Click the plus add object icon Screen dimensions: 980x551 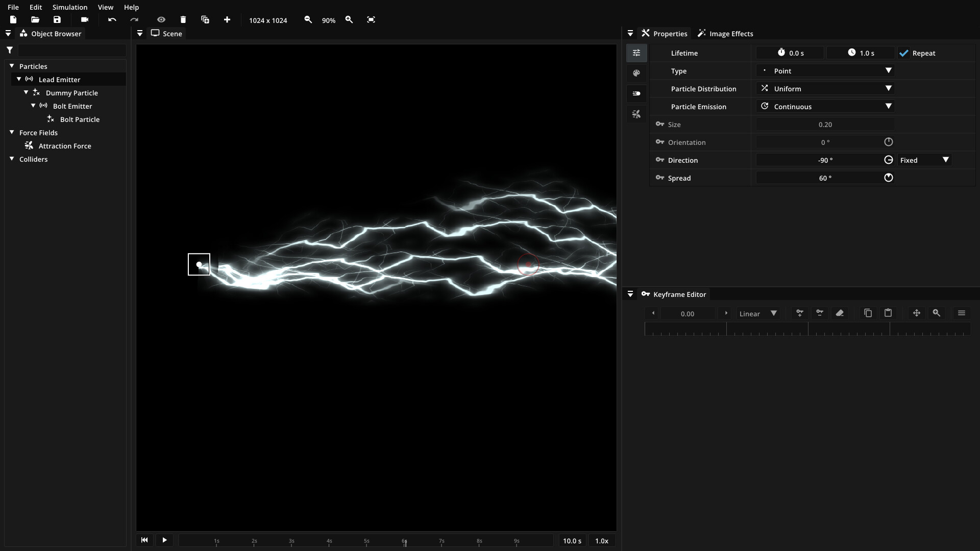227,20
